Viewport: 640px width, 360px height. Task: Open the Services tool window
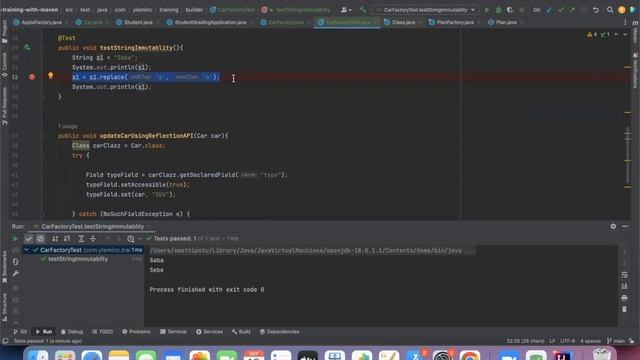pyautogui.click(x=209, y=332)
